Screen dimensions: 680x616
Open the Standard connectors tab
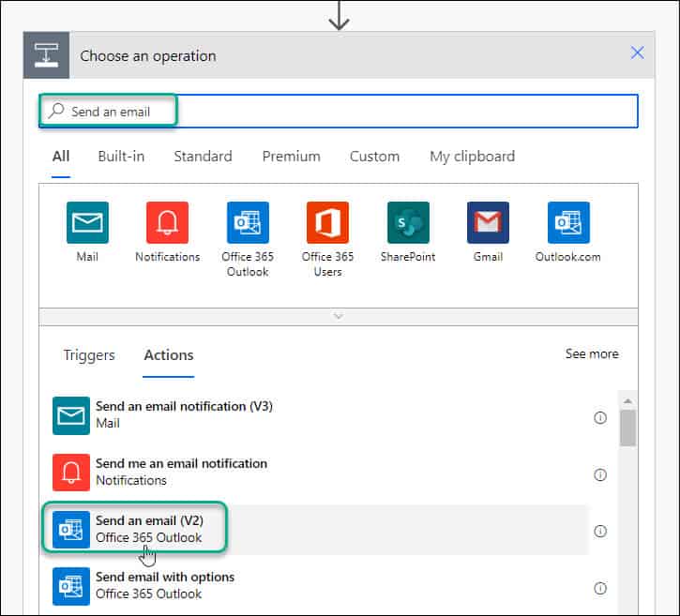[x=203, y=157]
